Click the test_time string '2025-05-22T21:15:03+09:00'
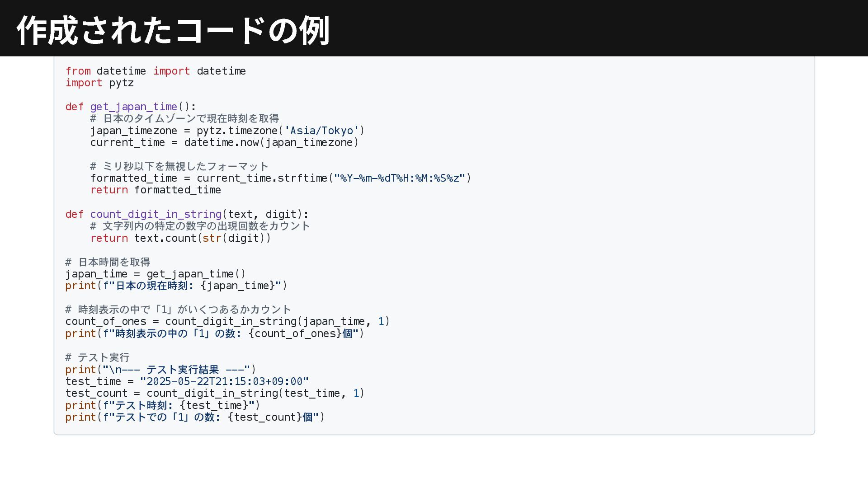The height and width of the screenshot is (488, 868). tap(224, 381)
